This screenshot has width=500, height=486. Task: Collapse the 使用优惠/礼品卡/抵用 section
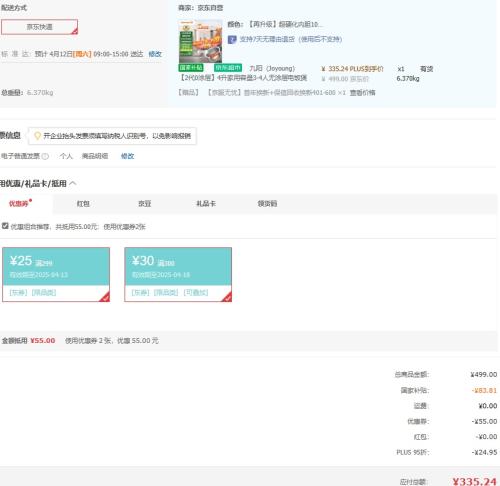point(73,183)
